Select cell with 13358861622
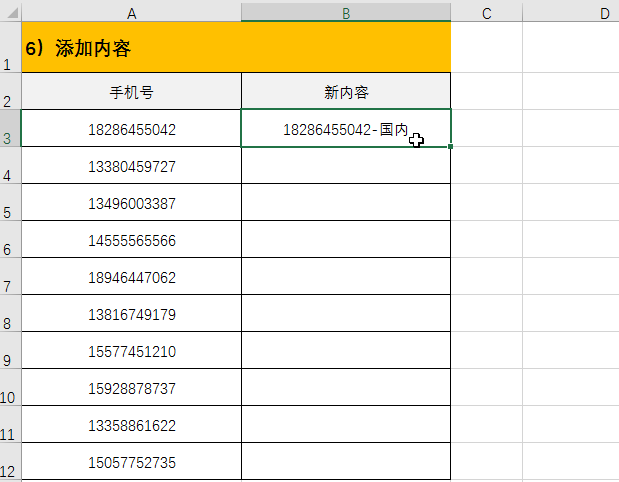 [131, 424]
